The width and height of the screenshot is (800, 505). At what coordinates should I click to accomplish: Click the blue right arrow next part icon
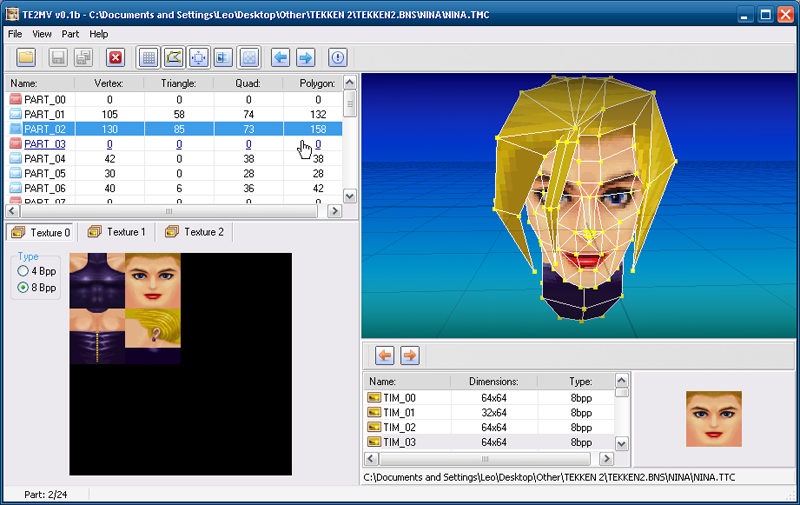coord(305,58)
